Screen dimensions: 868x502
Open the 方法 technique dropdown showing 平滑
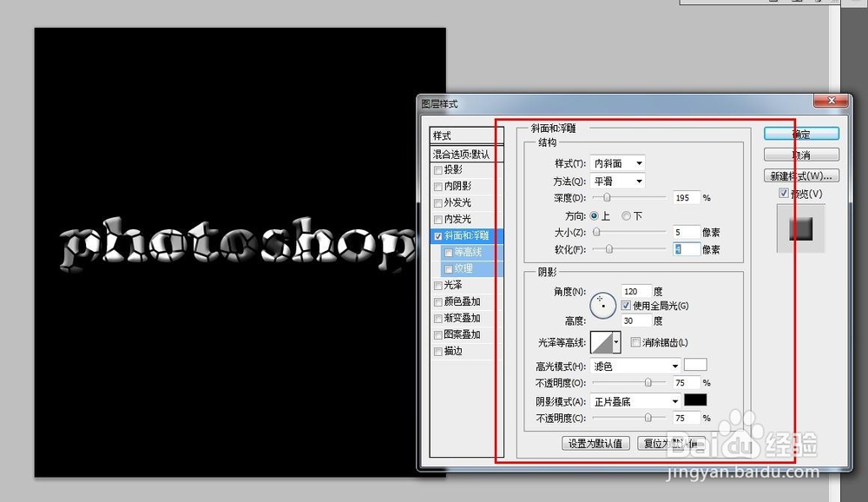(x=617, y=181)
